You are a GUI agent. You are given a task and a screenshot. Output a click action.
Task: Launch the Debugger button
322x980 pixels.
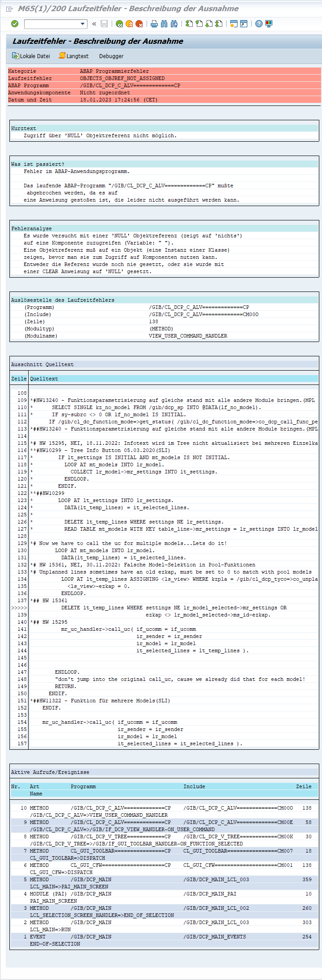pos(111,56)
